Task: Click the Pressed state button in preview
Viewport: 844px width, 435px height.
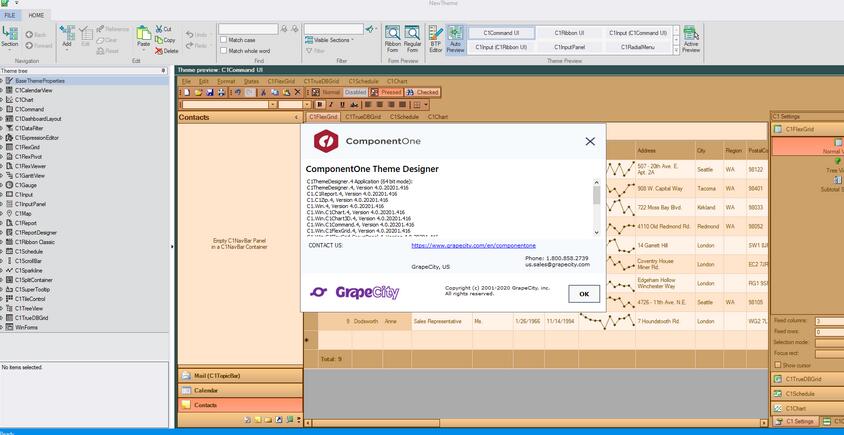Action: coord(385,93)
